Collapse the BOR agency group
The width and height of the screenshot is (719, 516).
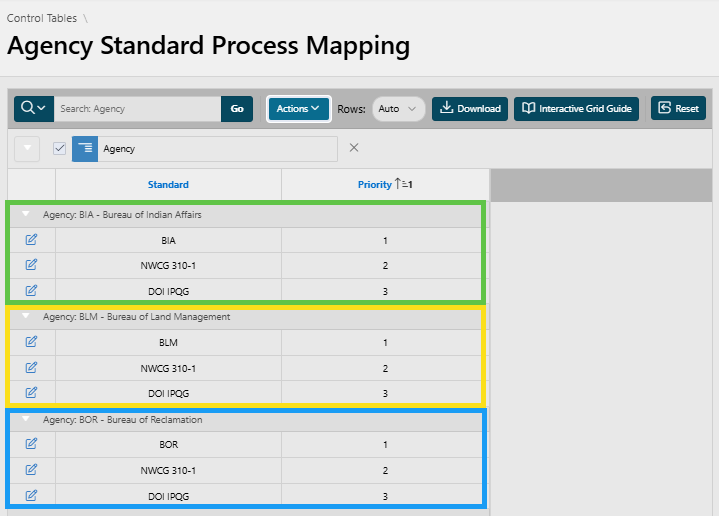point(26,420)
